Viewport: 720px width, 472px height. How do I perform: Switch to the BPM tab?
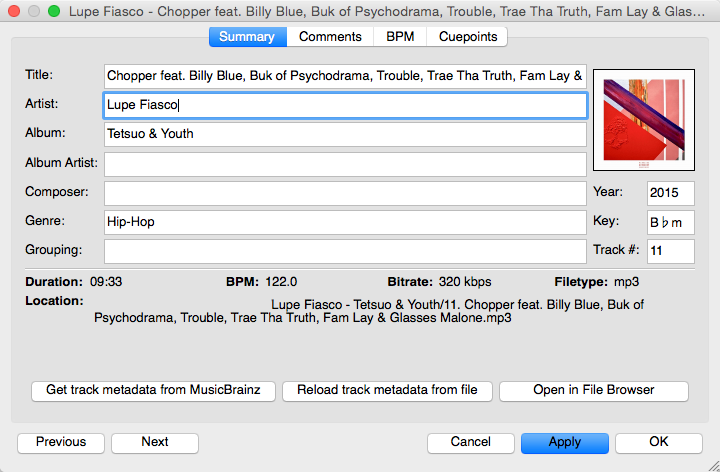[x=400, y=37]
